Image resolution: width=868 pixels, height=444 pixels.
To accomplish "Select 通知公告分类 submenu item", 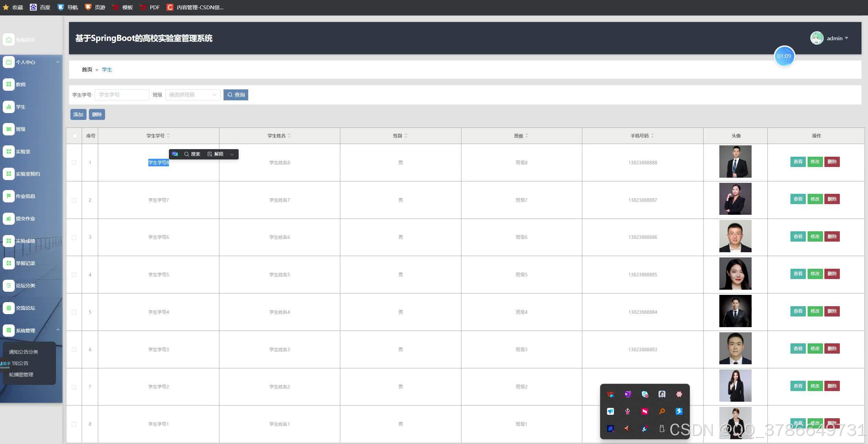I will pyautogui.click(x=23, y=352).
